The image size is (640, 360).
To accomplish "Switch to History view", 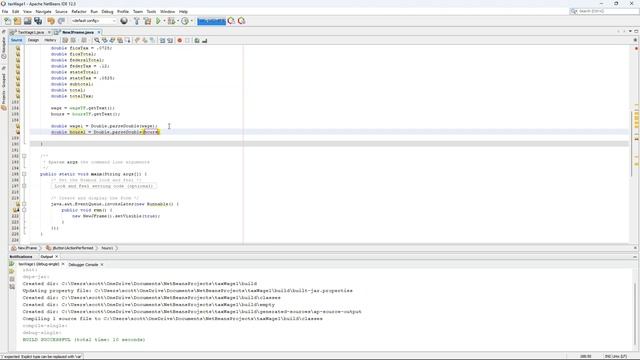I will pos(50,40).
